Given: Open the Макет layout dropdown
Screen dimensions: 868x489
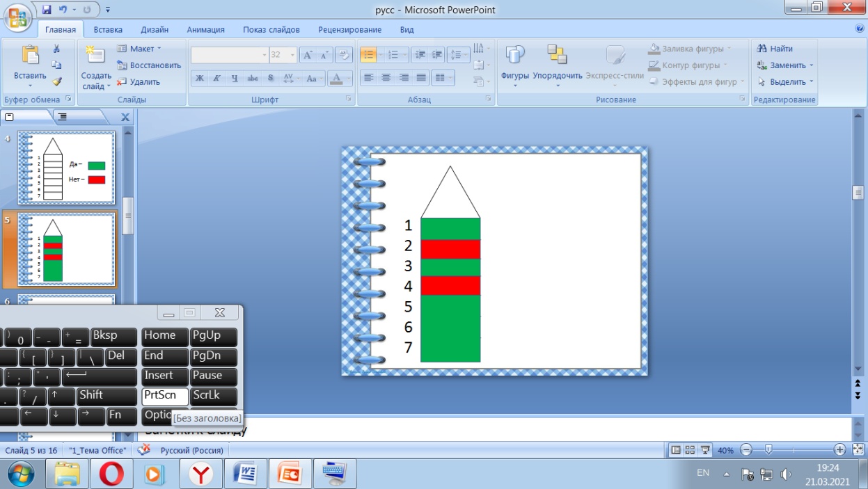Looking at the screenshot, I should (x=139, y=49).
